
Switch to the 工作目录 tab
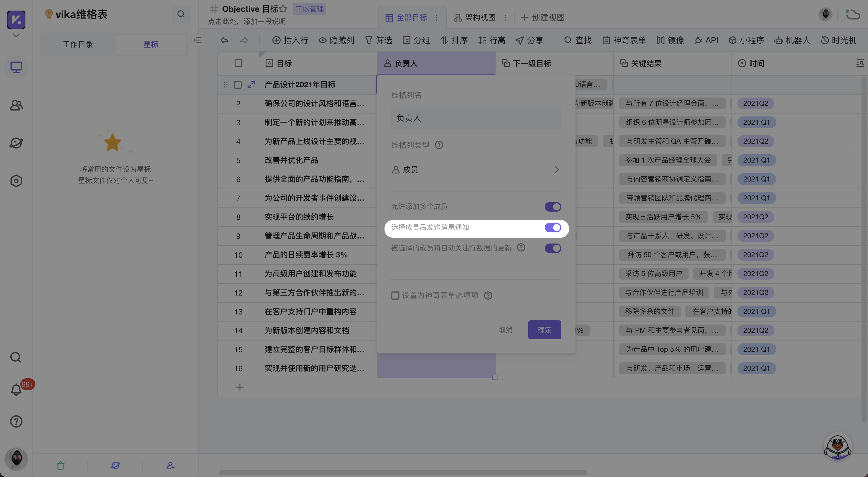(77, 44)
